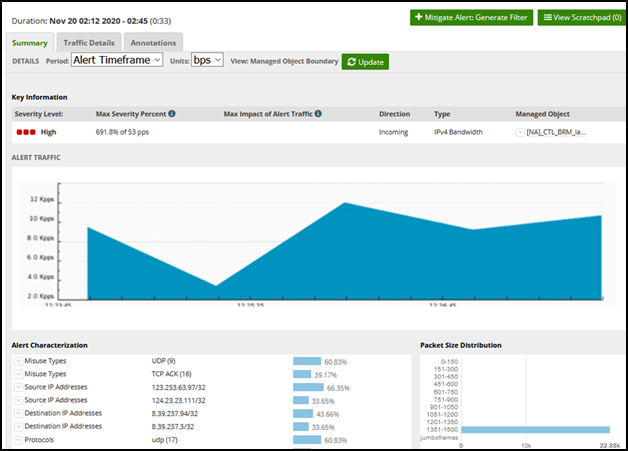The width and height of the screenshot is (628, 451).
Task: Click the UDP (9) misuse type value
Action: [163, 361]
